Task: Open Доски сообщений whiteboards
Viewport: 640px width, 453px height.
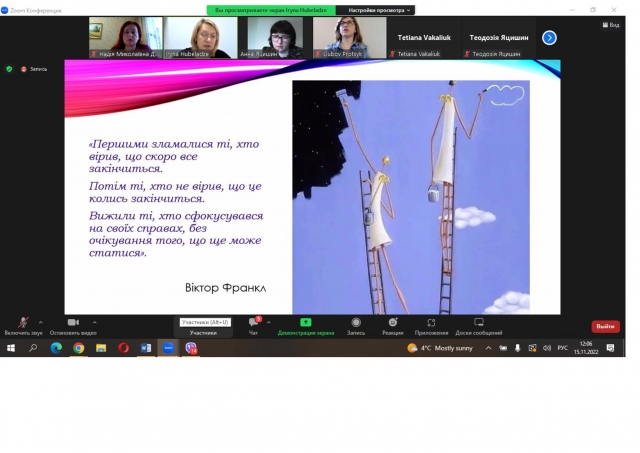Action: click(479, 326)
